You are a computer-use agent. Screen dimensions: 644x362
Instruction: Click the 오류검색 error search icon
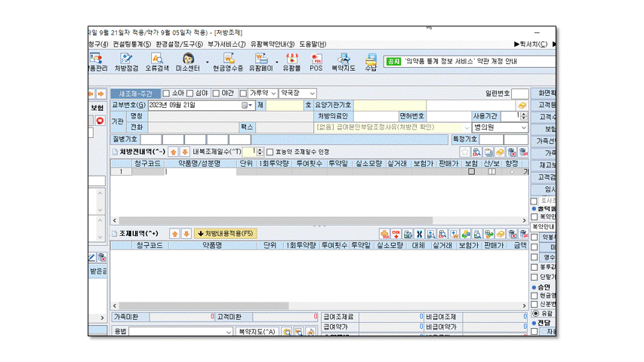tap(157, 62)
